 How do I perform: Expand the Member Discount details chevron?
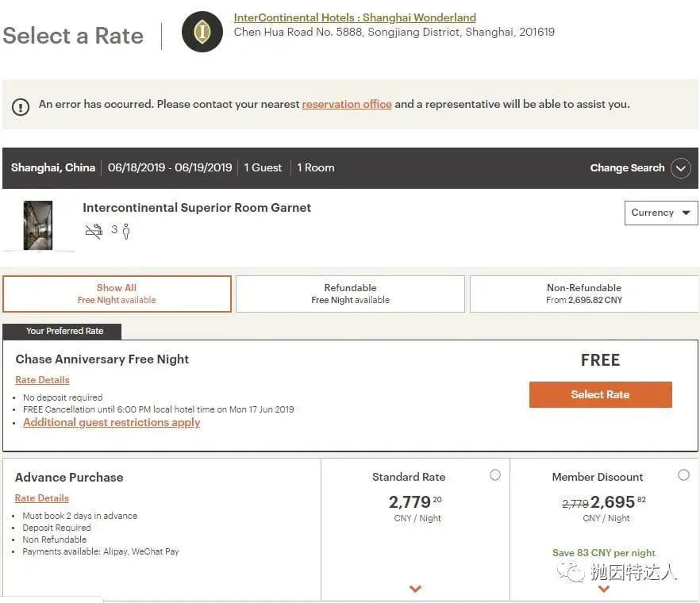pos(604,589)
